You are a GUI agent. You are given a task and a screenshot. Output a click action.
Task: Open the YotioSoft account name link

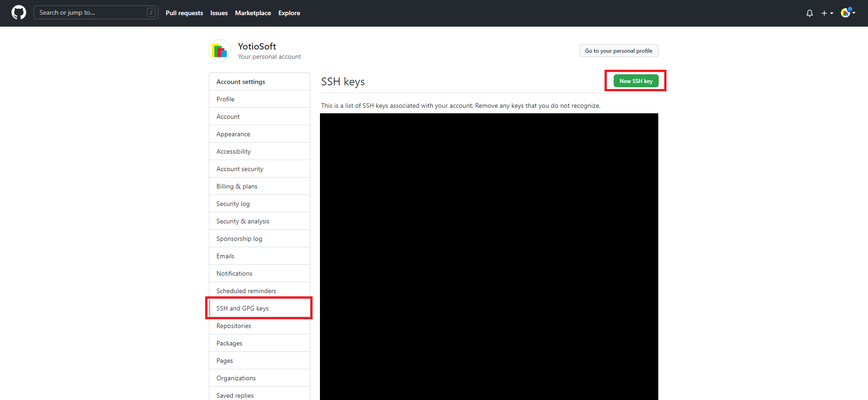257,46
